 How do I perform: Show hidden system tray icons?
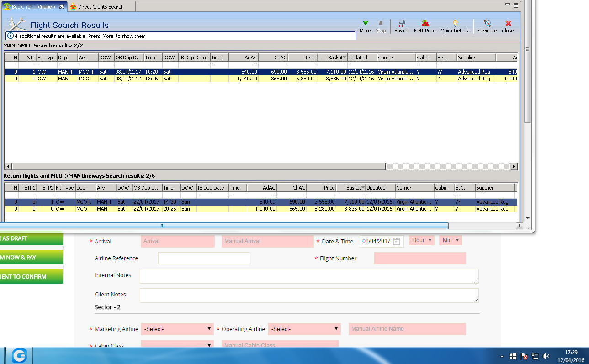(502, 356)
